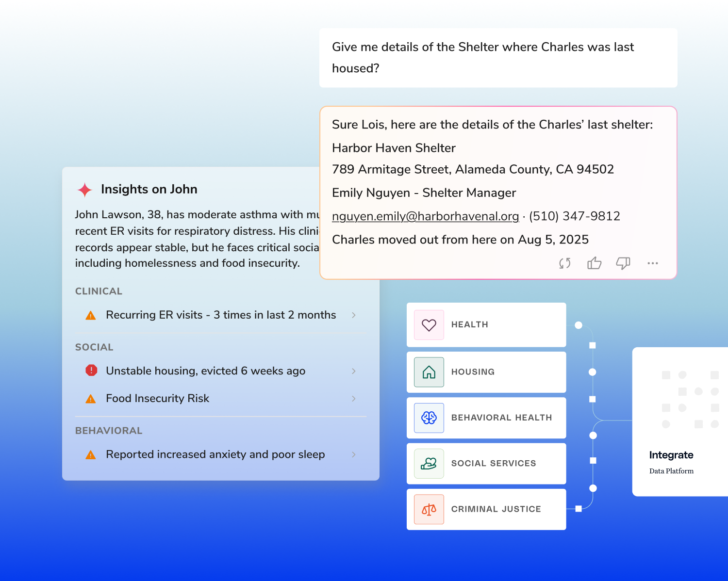Click the Integrate Data Platform card

(x=680, y=421)
